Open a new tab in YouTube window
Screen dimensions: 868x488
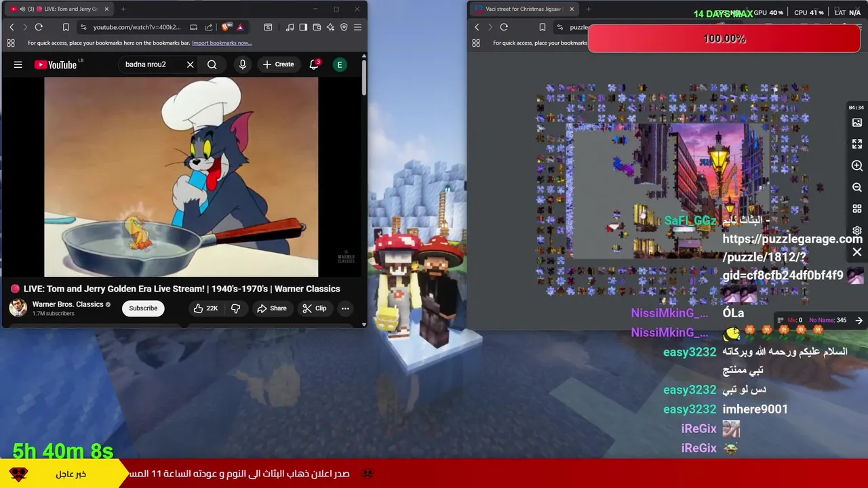[123, 9]
